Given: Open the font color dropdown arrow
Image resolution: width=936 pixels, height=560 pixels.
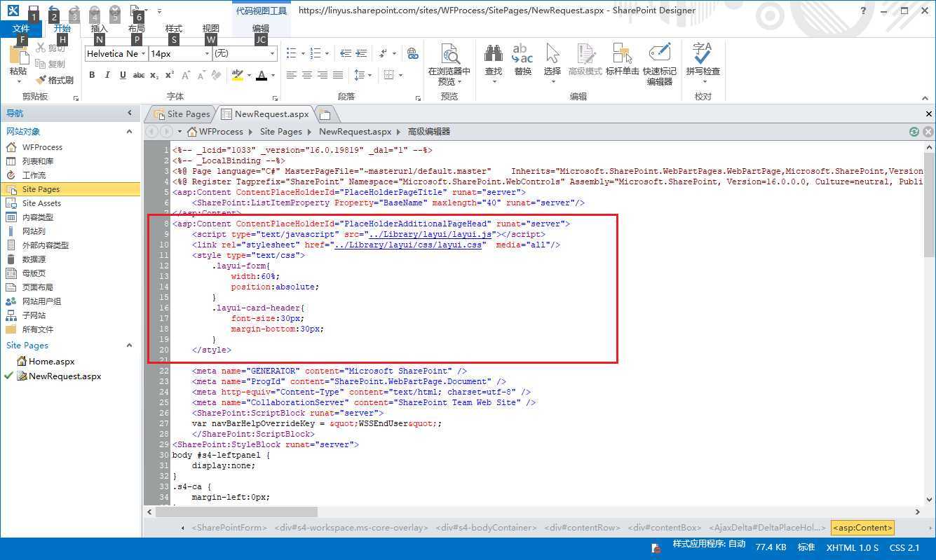Looking at the screenshot, I should (x=273, y=75).
